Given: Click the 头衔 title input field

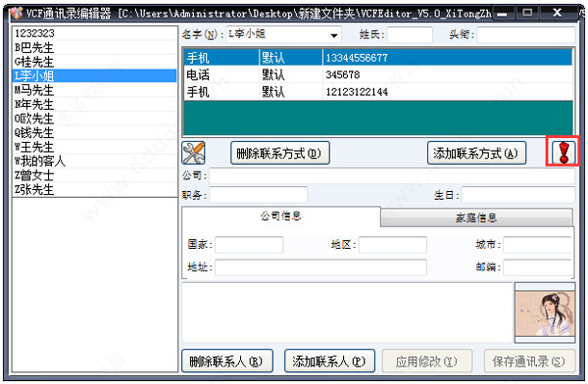Looking at the screenshot, I should click(x=525, y=35).
